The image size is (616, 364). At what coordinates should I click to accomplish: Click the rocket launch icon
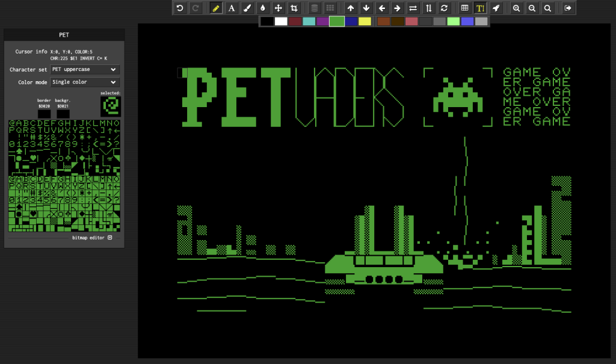point(496,8)
